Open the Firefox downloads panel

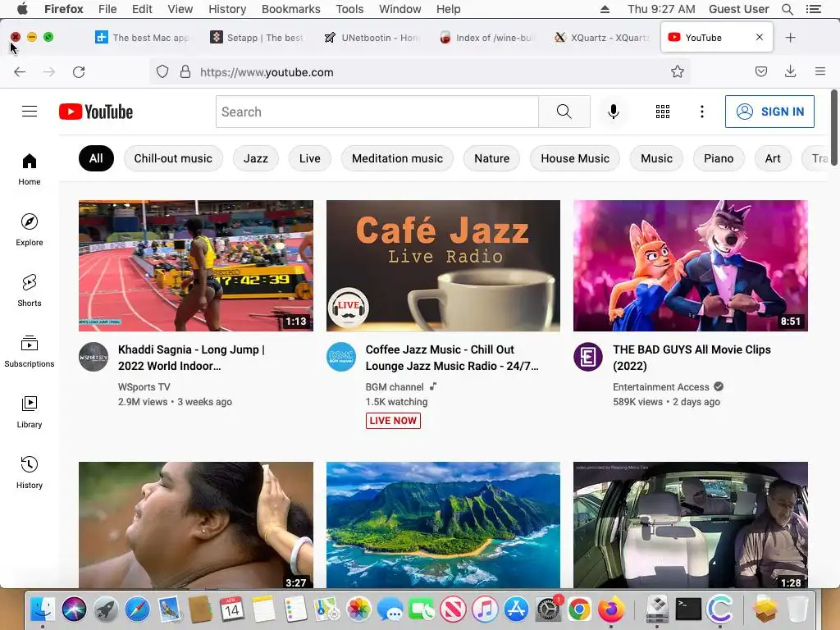tap(790, 72)
